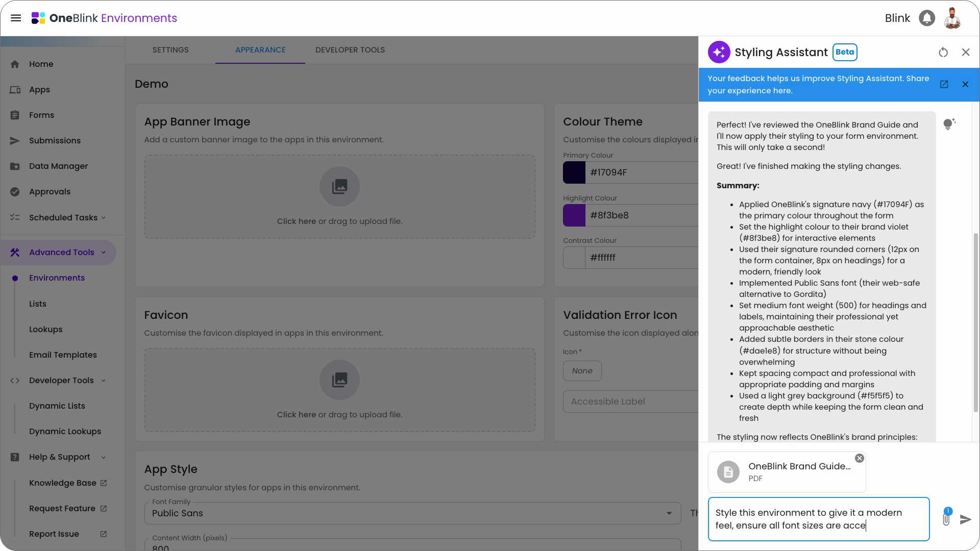The height and width of the screenshot is (551, 980).
Task: Collapse the Advanced Tools chevron
Action: click(104, 253)
